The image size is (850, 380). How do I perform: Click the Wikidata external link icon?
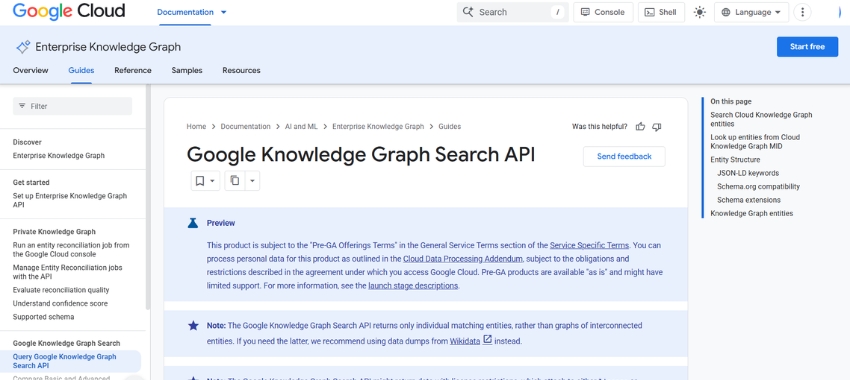[487, 340]
